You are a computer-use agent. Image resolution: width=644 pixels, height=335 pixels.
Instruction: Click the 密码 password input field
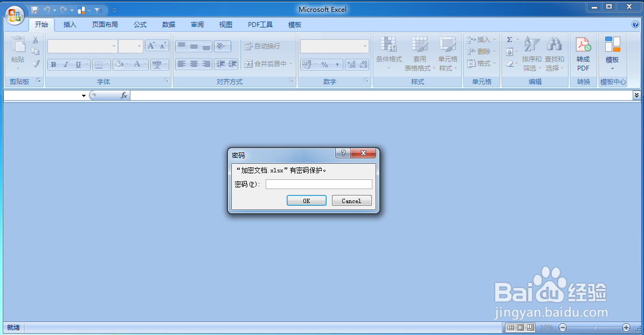tap(318, 184)
